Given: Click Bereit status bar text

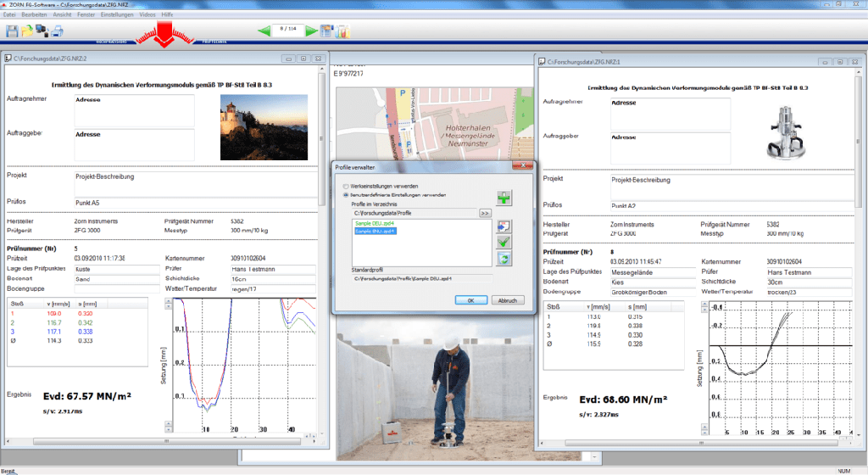Looking at the screenshot, I should pos(8,471).
